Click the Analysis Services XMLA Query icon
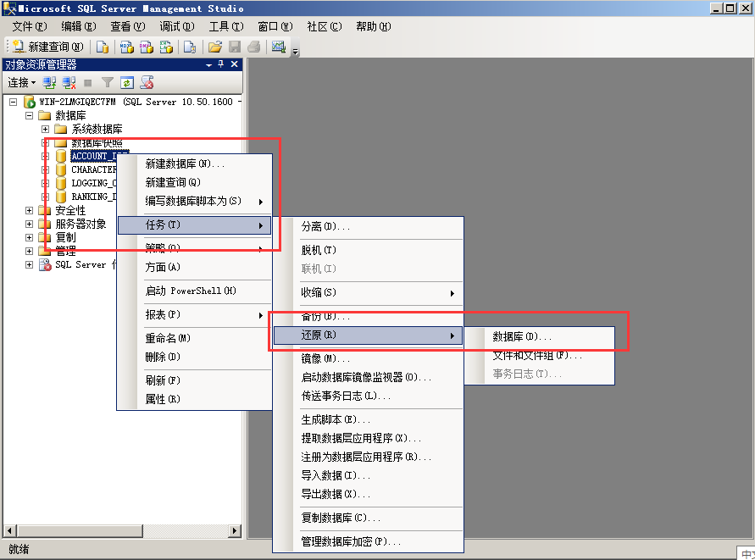This screenshot has height=560, width=755. pos(166,47)
